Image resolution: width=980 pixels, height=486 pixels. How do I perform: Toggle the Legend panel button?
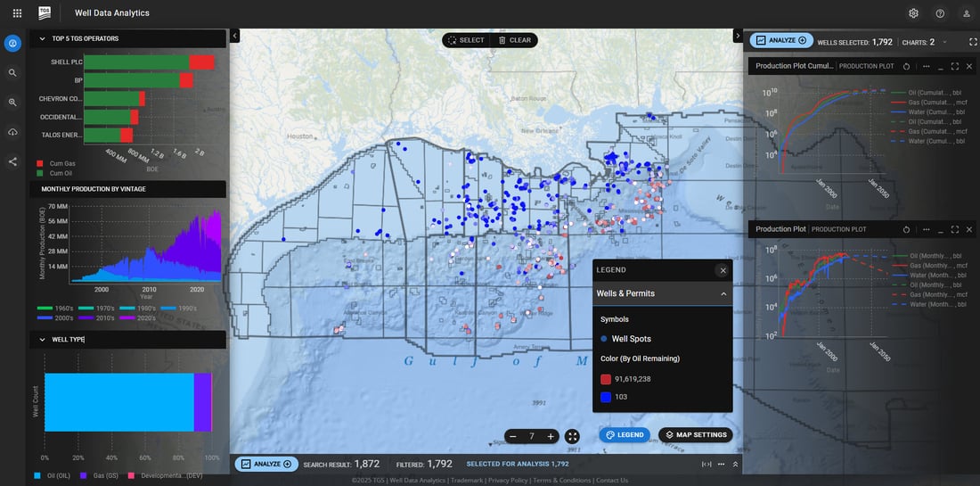tap(624, 435)
